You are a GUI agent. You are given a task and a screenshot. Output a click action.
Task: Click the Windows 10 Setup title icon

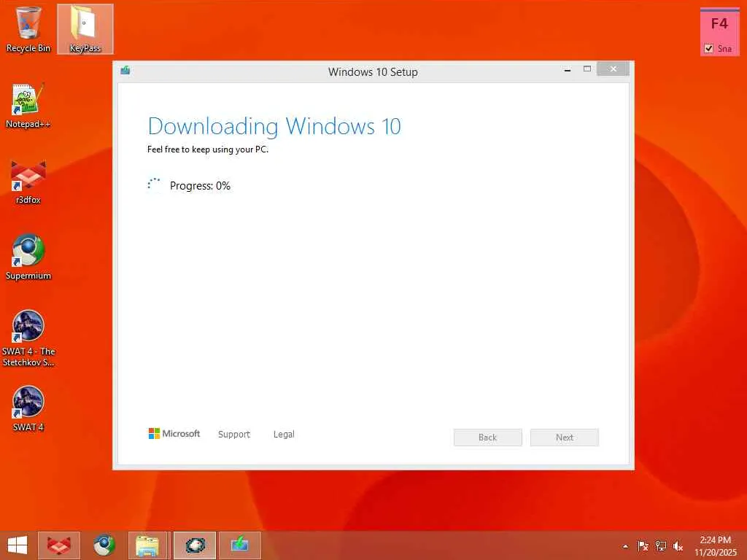coord(125,71)
